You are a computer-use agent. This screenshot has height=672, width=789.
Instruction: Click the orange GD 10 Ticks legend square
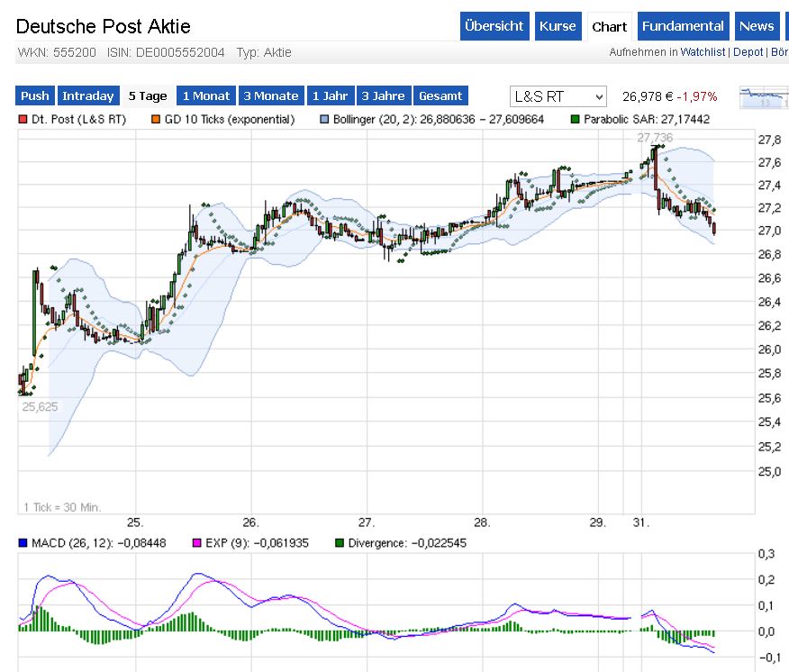click(156, 119)
